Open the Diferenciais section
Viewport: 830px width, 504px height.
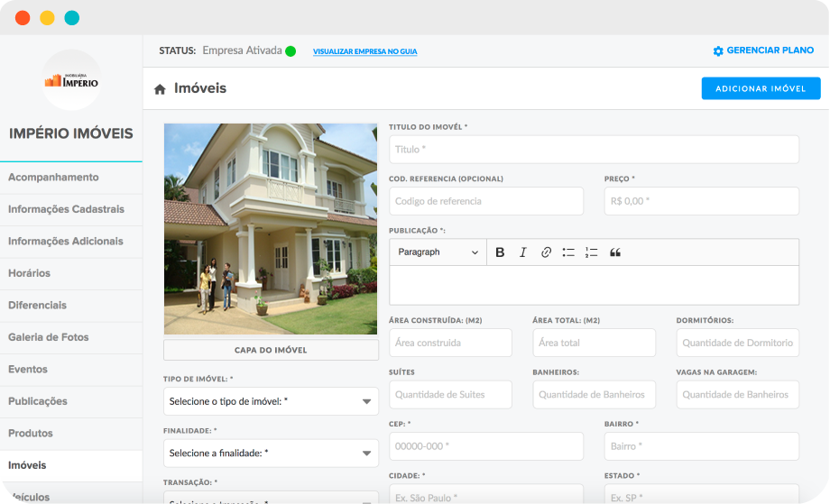tap(71, 305)
